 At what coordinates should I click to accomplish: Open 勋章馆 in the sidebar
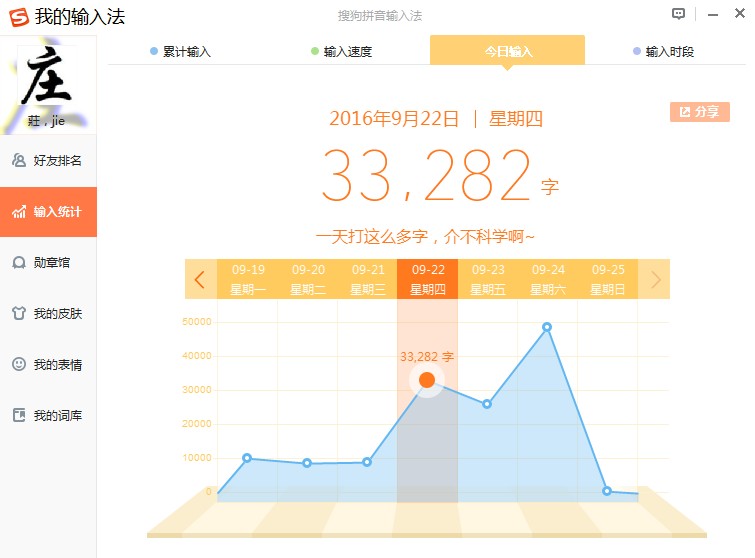pos(48,262)
